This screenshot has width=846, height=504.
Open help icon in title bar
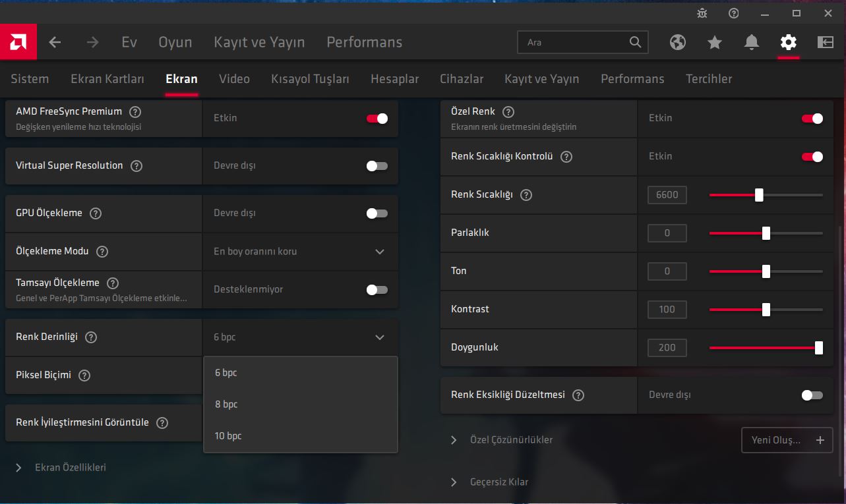point(734,13)
